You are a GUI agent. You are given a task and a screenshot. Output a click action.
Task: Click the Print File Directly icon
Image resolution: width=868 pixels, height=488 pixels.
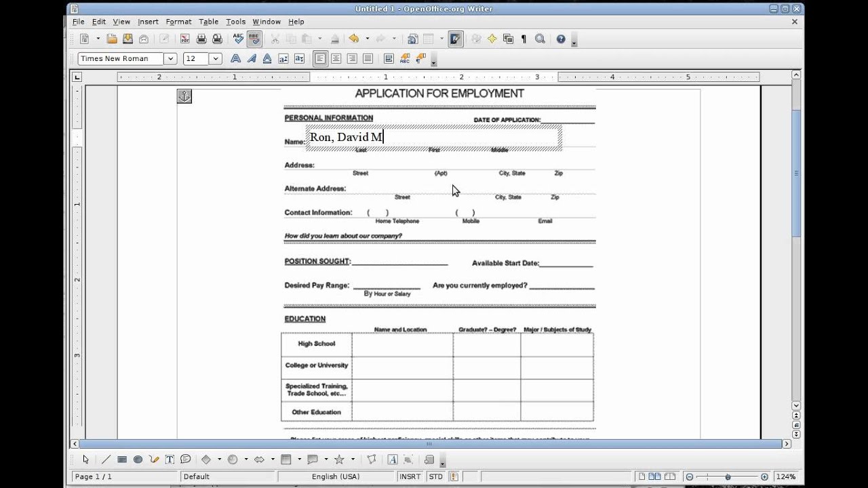tap(201, 39)
